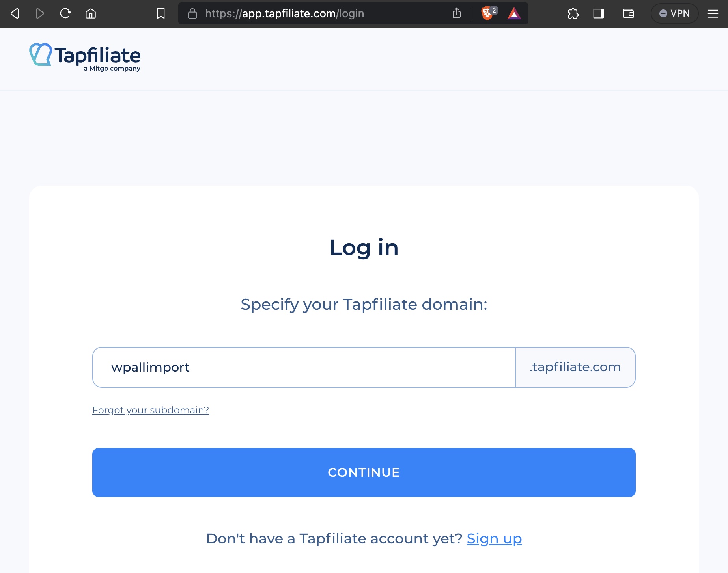Bookmark this page
728x573 pixels.
[161, 14]
